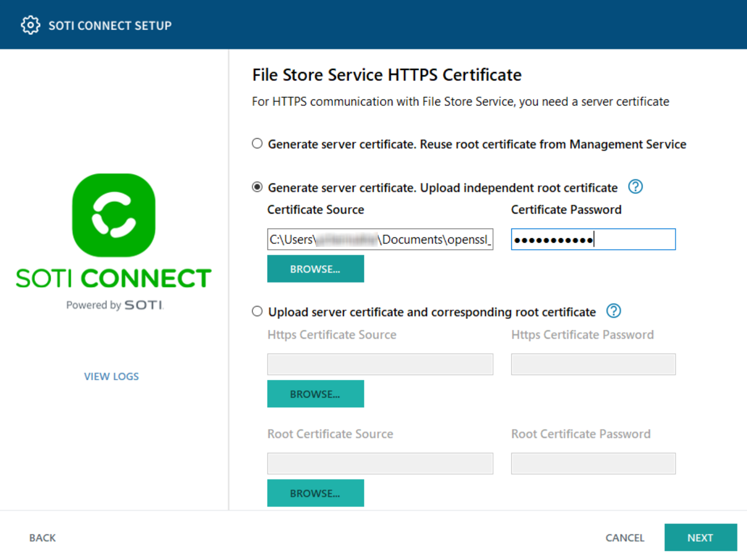
Task: Click the File Store Service HTTPS Certificate heading
Action: pos(387,75)
